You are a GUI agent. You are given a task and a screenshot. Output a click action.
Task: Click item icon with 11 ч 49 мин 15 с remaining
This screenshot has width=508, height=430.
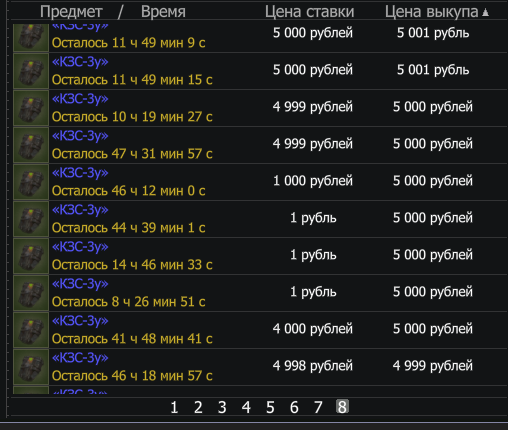[31, 71]
